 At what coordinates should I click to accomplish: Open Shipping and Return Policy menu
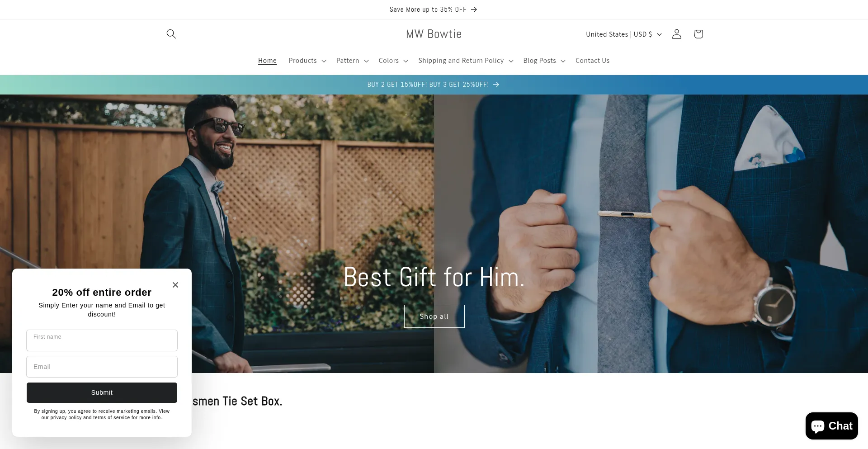coord(466,61)
